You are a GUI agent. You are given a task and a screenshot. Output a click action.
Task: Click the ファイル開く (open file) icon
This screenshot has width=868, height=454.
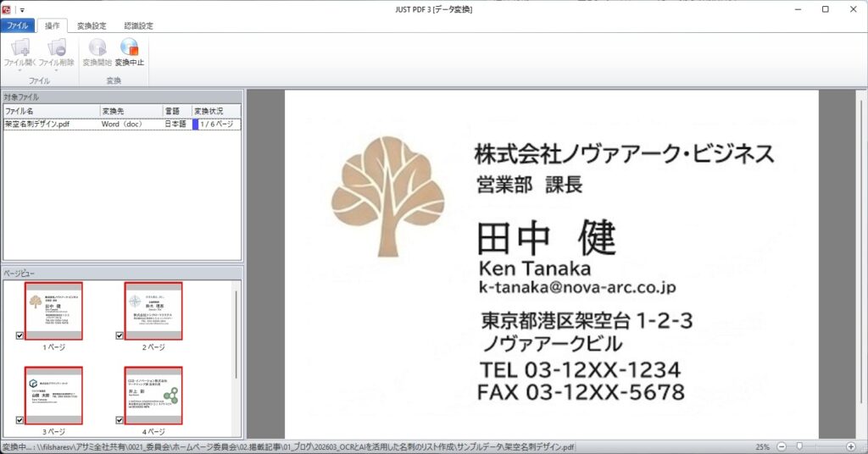pyautogui.click(x=20, y=47)
